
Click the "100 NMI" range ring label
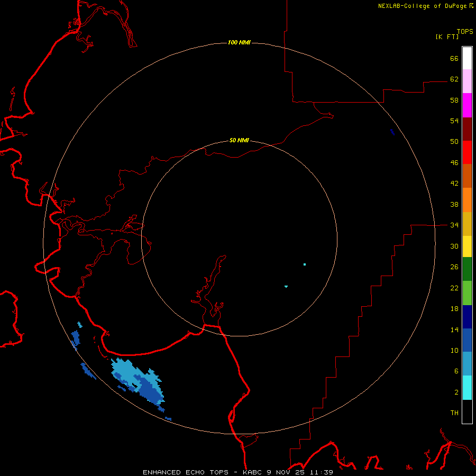coord(239,42)
